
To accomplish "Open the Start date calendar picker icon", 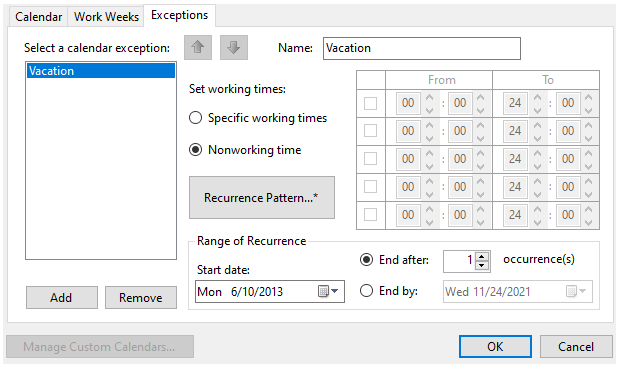I will click(x=323, y=291).
